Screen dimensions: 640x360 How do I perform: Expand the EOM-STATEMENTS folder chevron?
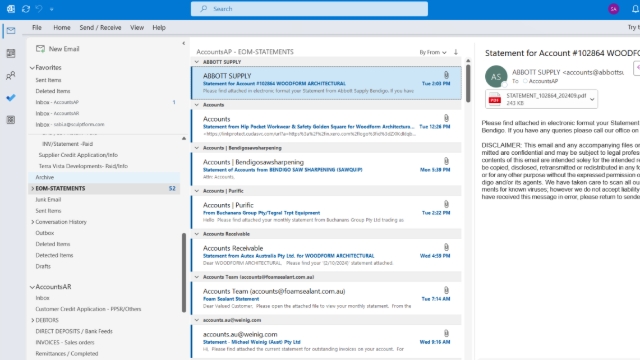click(x=33, y=189)
